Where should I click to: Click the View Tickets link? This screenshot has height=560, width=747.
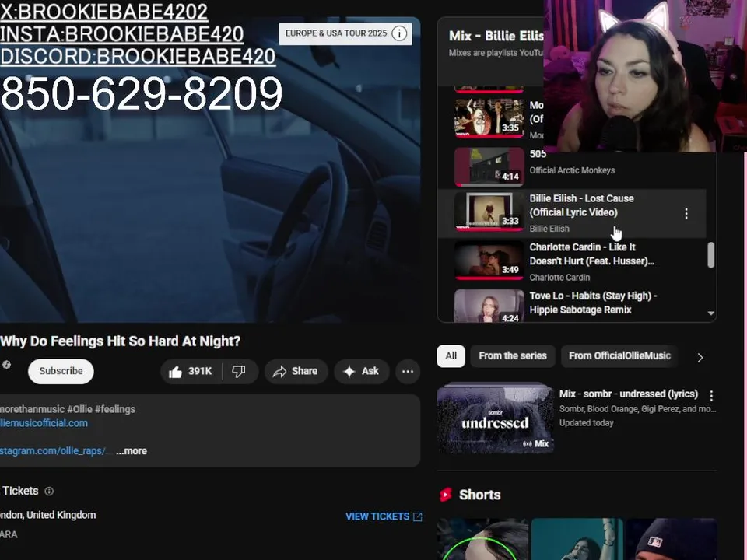click(377, 516)
